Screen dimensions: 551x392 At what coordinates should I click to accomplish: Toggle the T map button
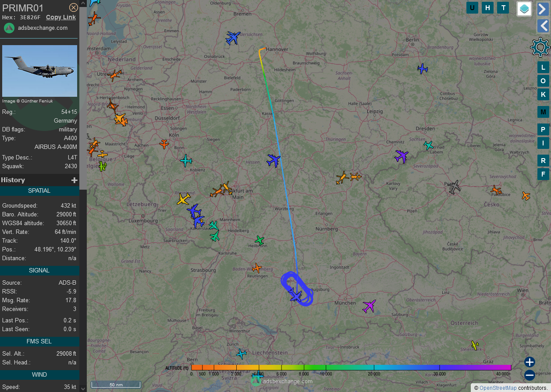point(503,7)
